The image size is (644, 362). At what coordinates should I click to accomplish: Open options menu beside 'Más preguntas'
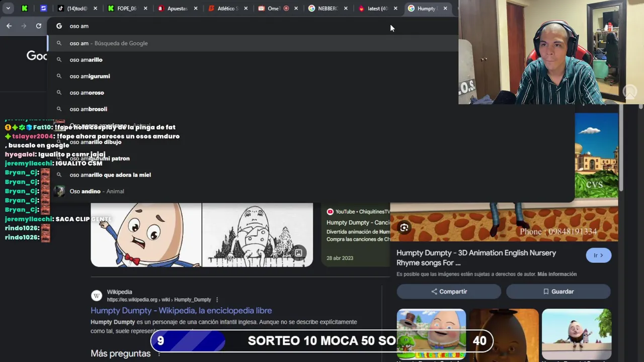(x=159, y=353)
